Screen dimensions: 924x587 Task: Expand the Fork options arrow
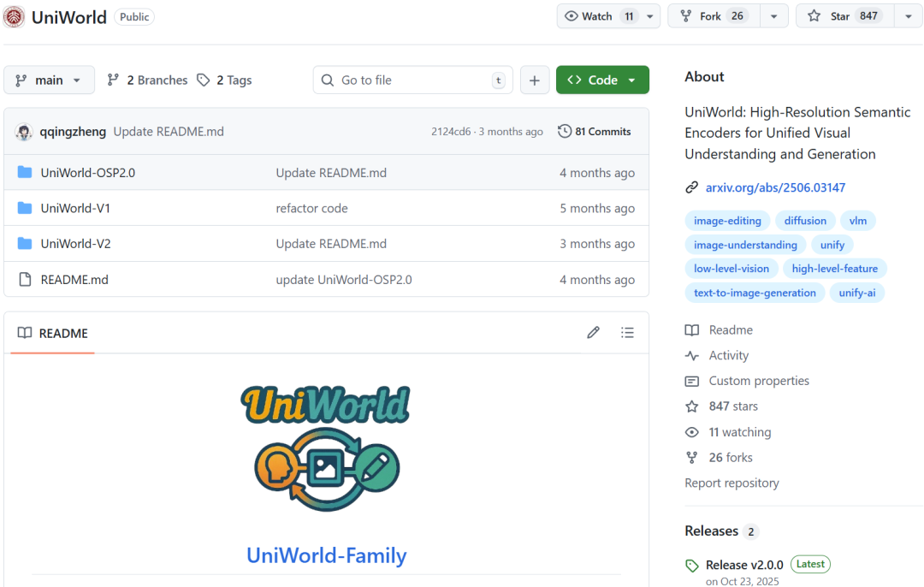773,15
